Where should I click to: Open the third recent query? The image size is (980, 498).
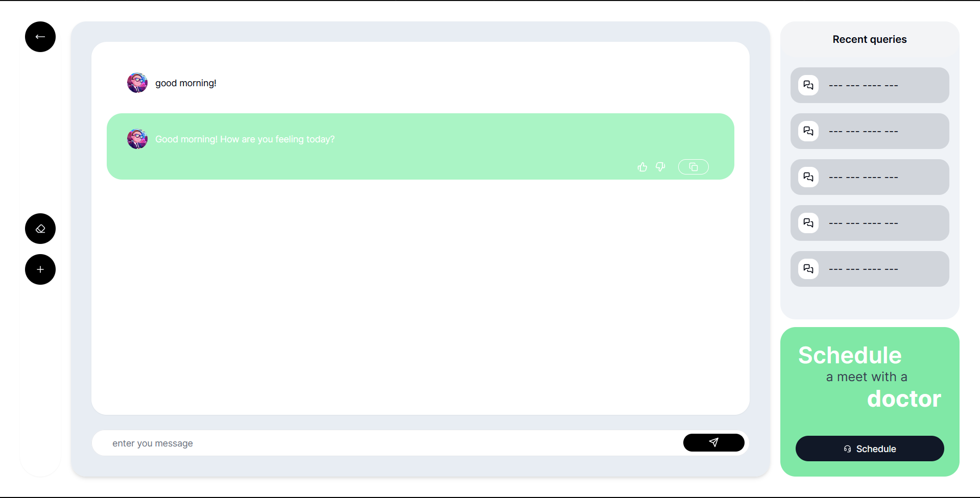[x=870, y=177]
